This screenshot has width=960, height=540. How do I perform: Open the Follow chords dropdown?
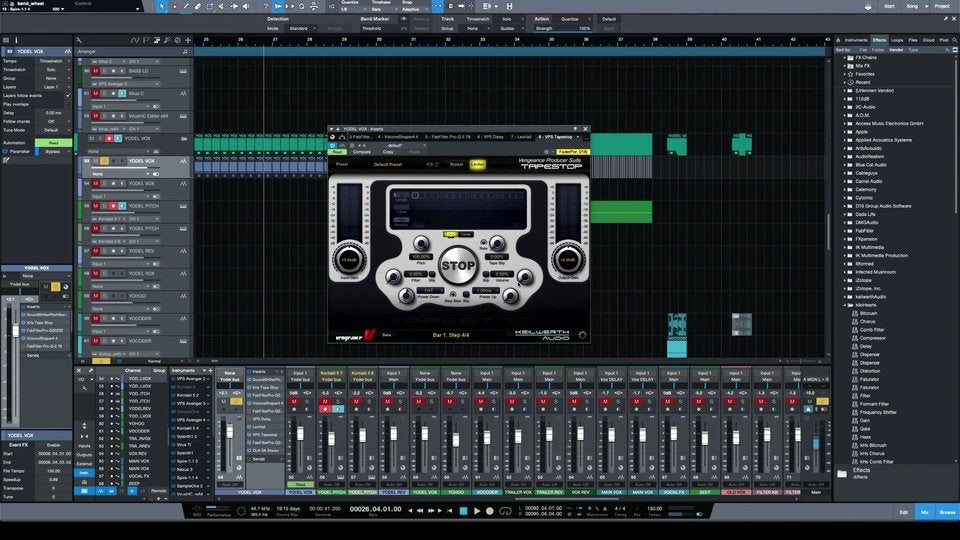[x=54, y=121]
